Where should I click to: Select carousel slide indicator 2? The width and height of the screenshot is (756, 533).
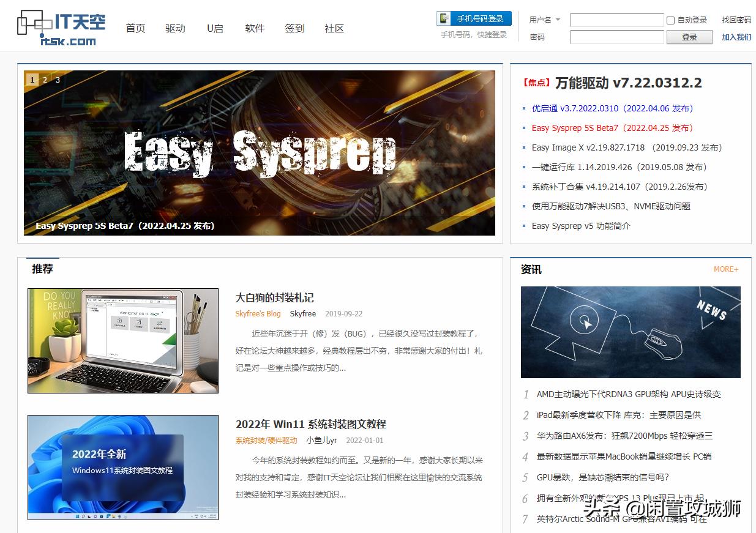point(45,80)
